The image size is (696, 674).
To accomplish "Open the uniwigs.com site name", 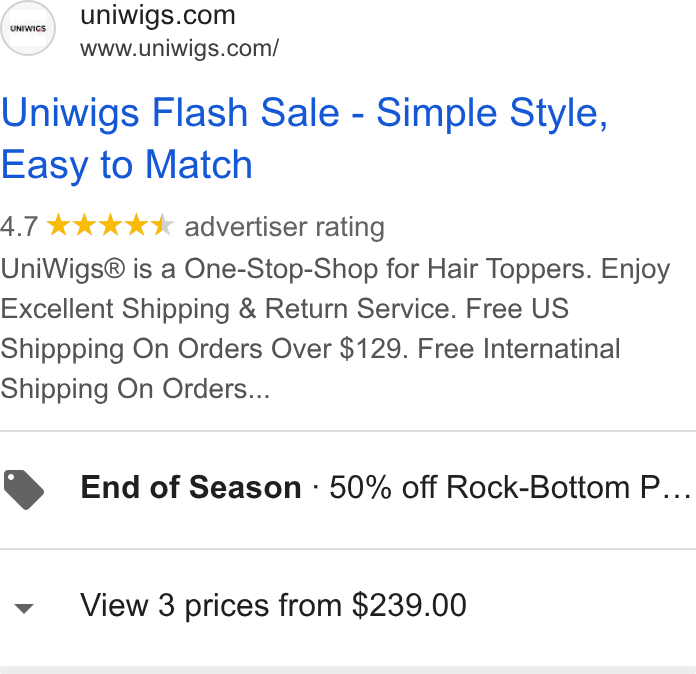I will [x=158, y=16].
